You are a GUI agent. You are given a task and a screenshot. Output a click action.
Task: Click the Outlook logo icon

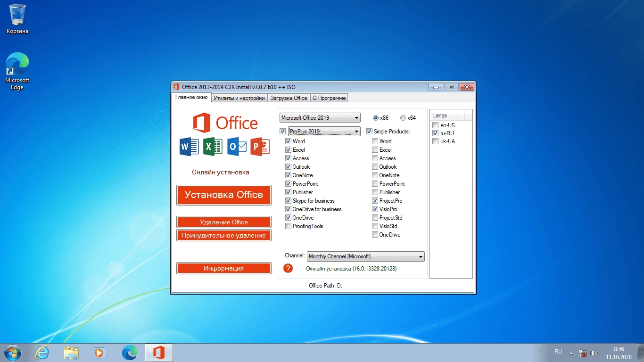coord(237,147)
